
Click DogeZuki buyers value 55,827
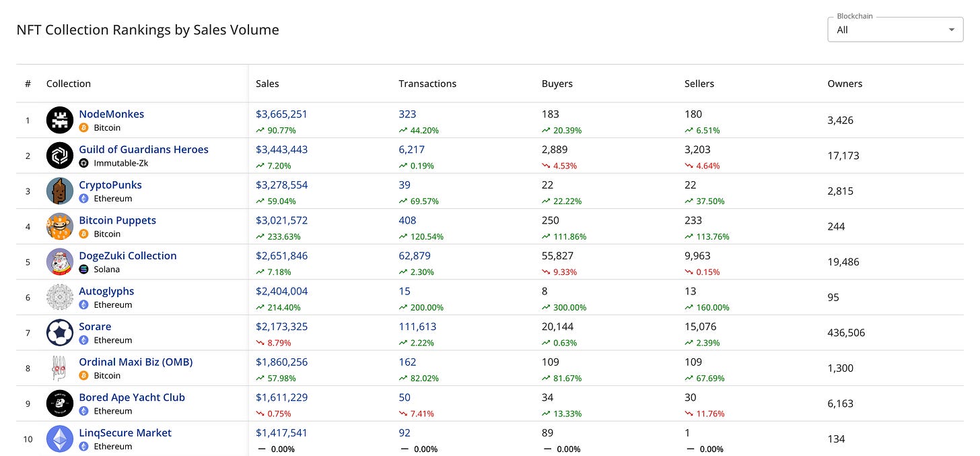pos(558,255)
